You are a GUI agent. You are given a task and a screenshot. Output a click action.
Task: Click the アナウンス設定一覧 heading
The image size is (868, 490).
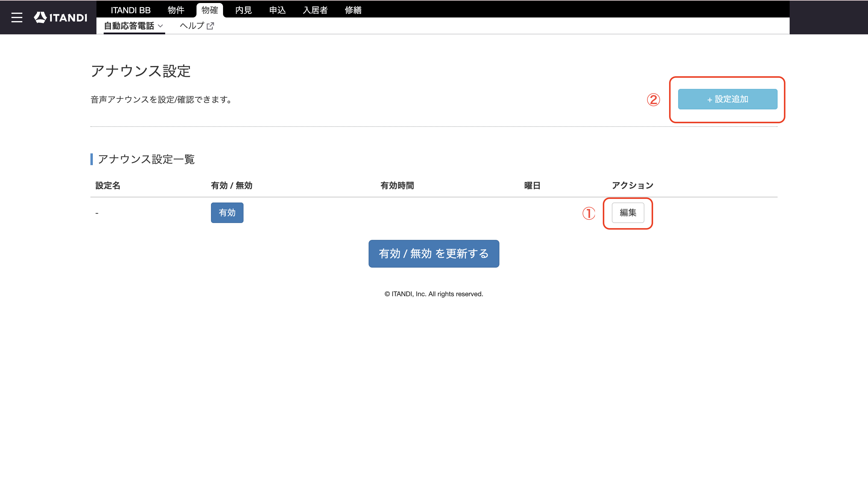[146, 159]
